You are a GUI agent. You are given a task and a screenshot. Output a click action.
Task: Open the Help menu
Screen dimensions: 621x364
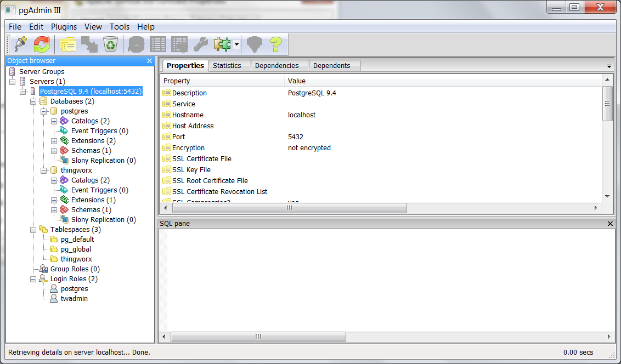tap(146, 26)
